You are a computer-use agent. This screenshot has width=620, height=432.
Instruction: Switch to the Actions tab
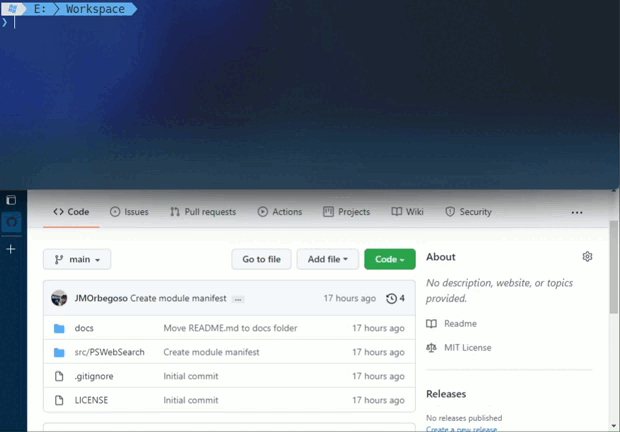coord(280,212)
